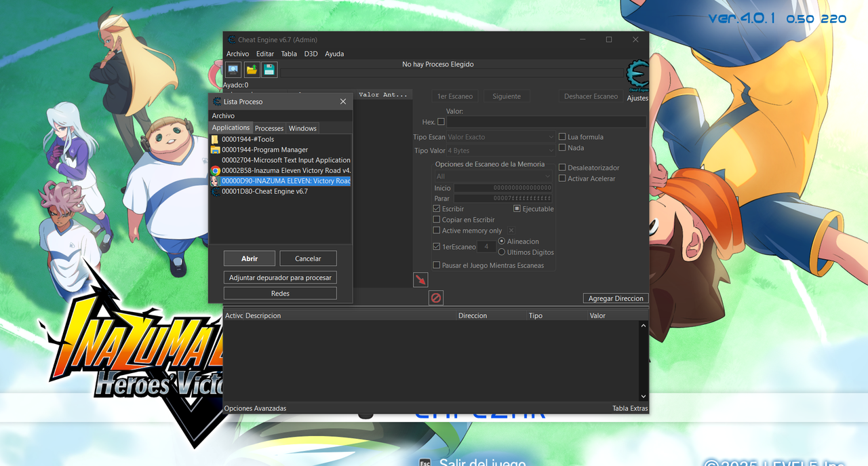The width and height of the screenshot is (868, 466).
Task: Open the Archivo menu in Cheat Engine
Action: [237, 54]
